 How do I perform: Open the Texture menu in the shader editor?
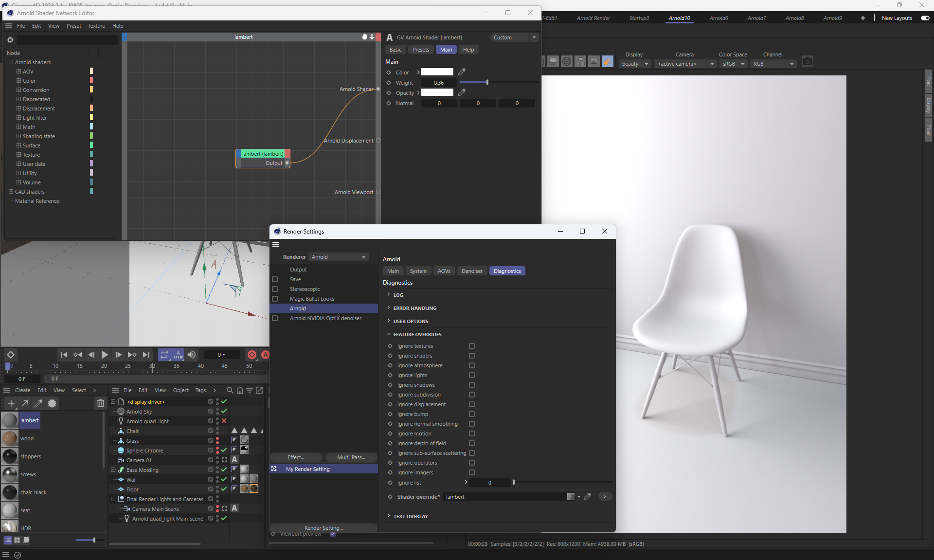point(96,26)
